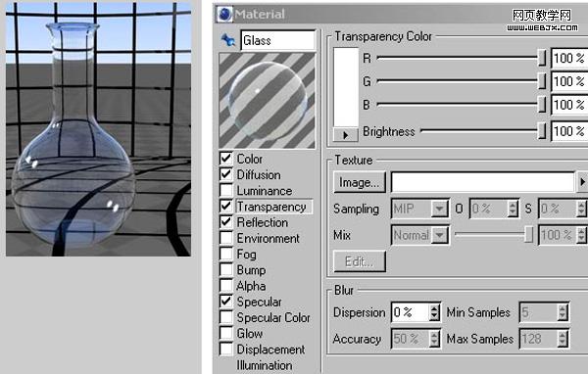Select the Bump channel label
588x374 pixels.
pyautogui.click(x=251, y=270)
